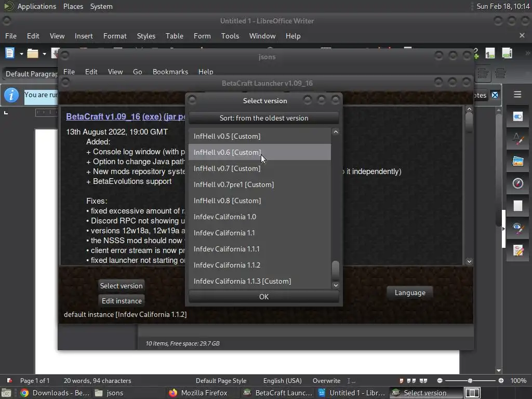The width and height of the screenshot is (532, 399).
Task: Open Go menu in jsons window
Action: [137, 72]
